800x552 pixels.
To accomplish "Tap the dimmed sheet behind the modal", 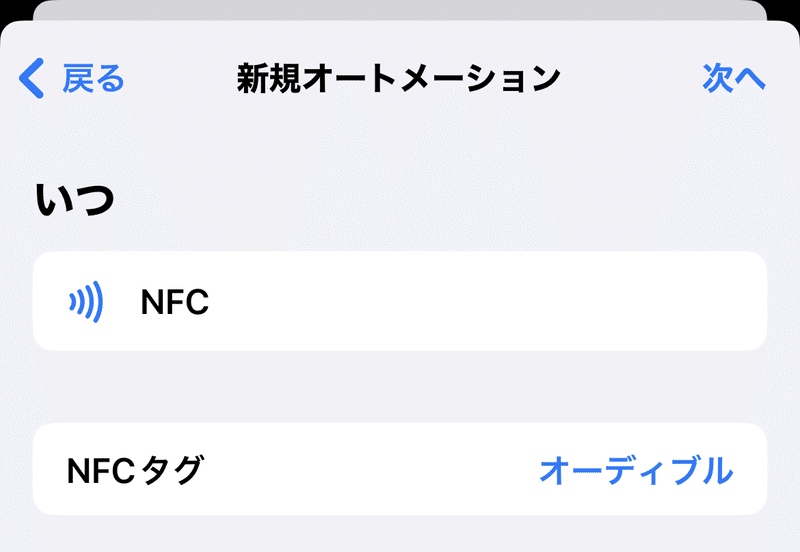I will [x=399, y=10].
